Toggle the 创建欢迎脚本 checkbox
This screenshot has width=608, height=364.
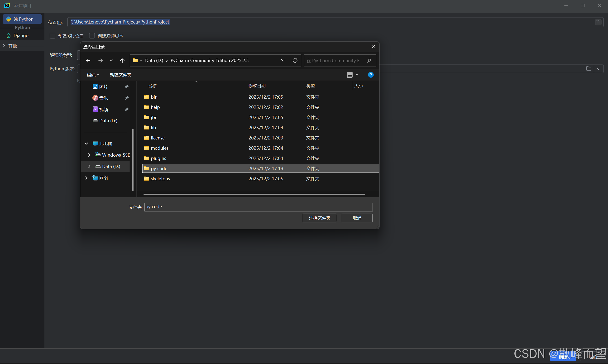point(92,36)
